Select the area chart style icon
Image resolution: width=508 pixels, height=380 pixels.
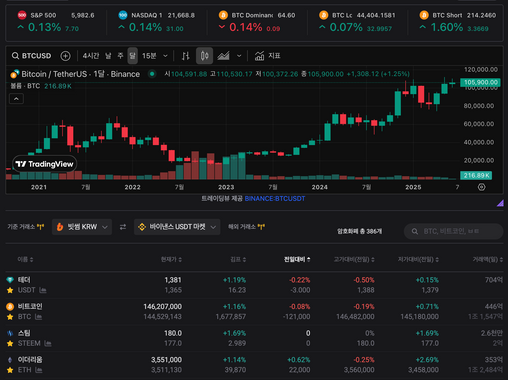pyautogui.click(x=223, y=56)
